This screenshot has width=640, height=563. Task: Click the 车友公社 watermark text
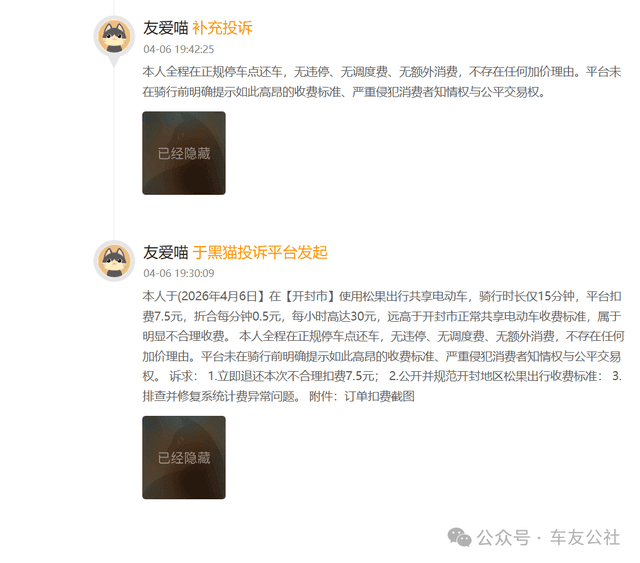[x=585, y=537]
